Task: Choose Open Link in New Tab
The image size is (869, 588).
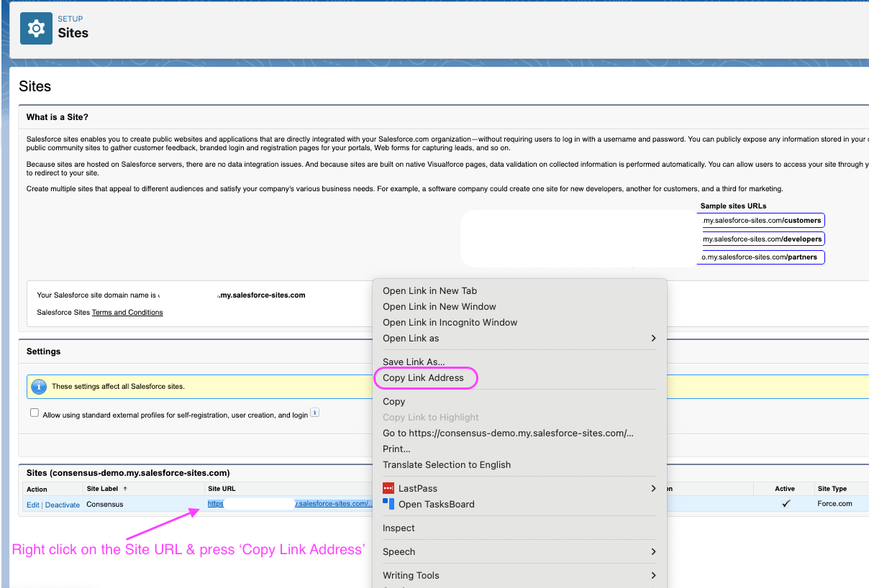Action: (x=519, y=290)
